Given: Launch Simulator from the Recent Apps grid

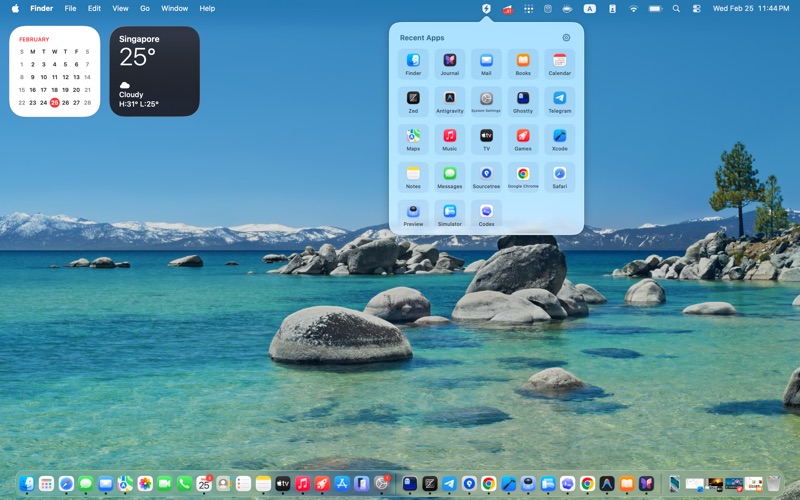Looking at the screenshot, I should (450, 212).
